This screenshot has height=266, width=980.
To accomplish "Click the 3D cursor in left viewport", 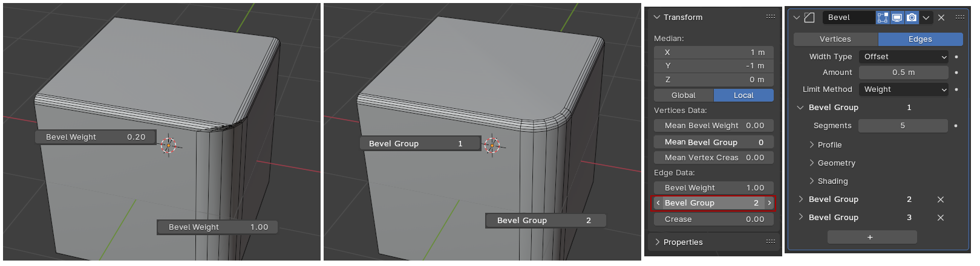I will click(x=169, y=145).
